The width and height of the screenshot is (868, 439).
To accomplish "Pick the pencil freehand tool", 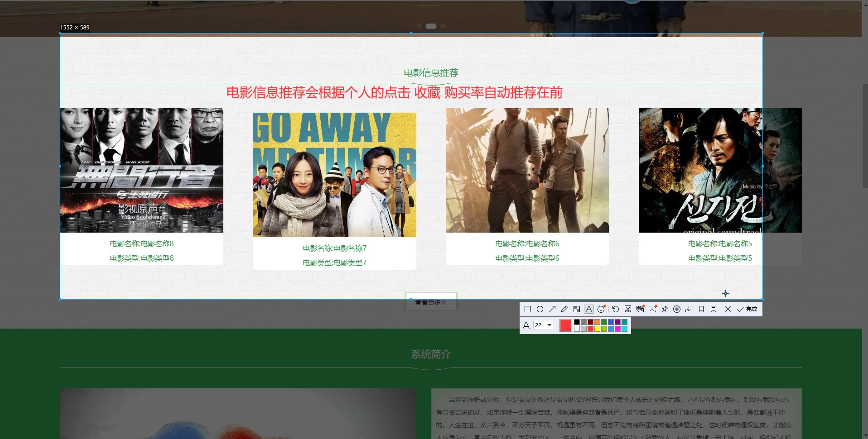I will [x=564, y=309].
